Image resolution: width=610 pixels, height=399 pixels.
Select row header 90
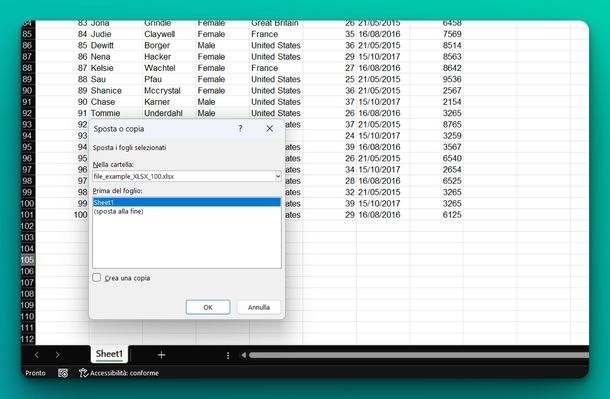pyautogui.click(x=28, y=91)
